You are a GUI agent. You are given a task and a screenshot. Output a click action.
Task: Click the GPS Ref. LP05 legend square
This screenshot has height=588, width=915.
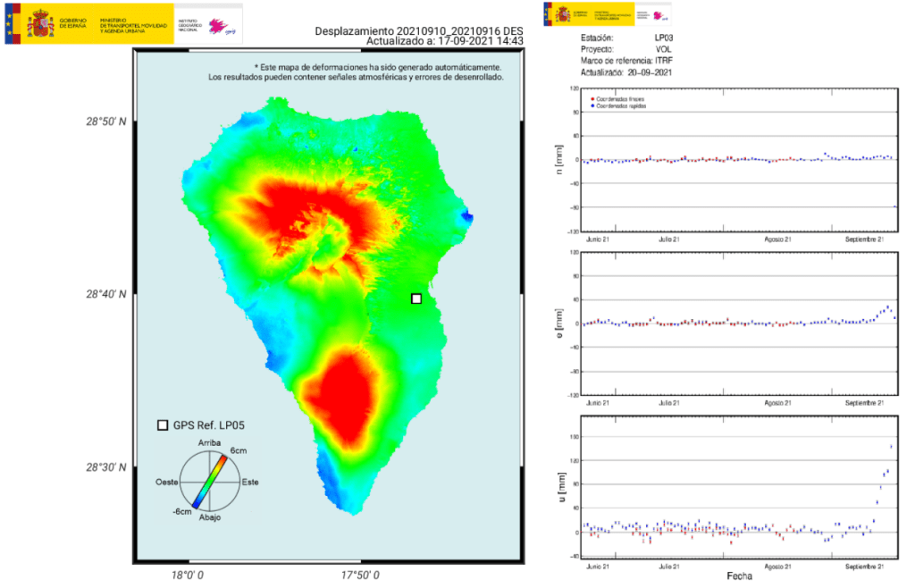(x=162, y=426)
